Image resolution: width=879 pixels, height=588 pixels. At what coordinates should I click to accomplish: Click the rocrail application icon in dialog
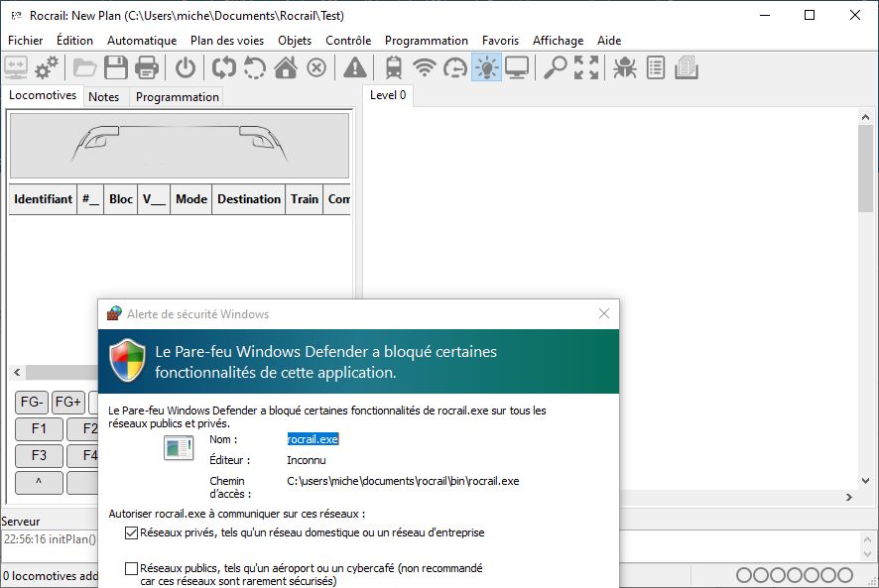point(179,447)
